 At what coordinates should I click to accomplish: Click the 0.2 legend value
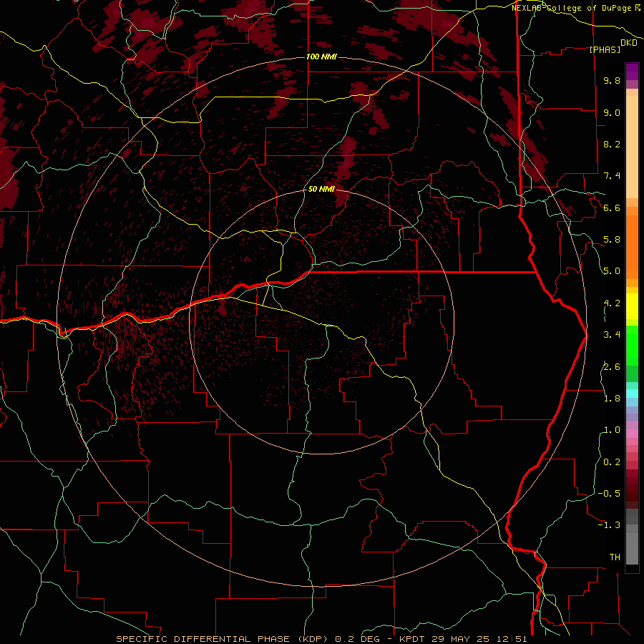[612, 462]
